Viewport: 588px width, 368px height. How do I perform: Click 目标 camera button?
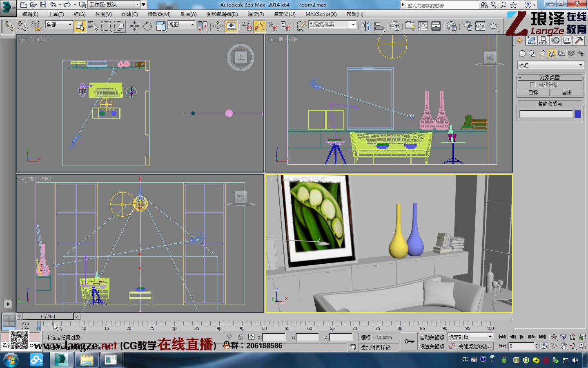click(x=533, y=93)
